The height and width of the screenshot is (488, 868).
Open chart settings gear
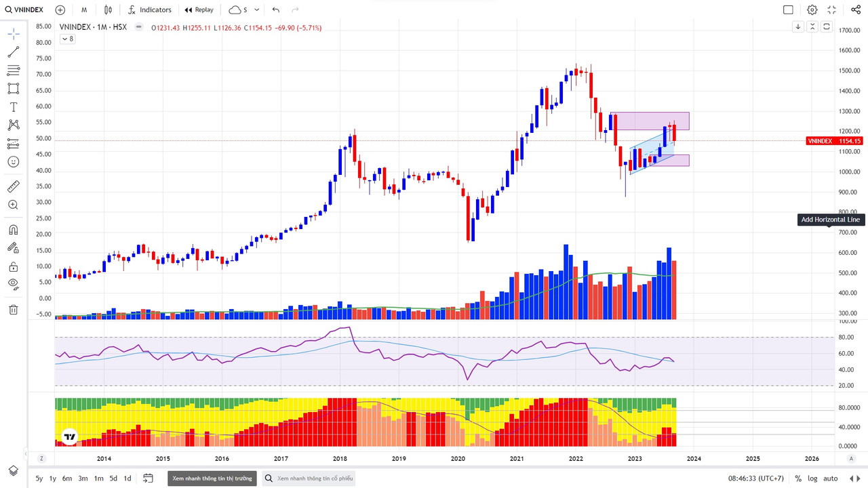pos(812,9)
